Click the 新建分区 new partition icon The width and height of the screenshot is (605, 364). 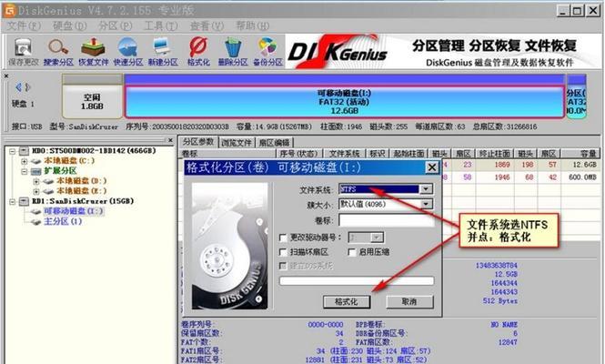pyautogui.click(x=163, y=52)
